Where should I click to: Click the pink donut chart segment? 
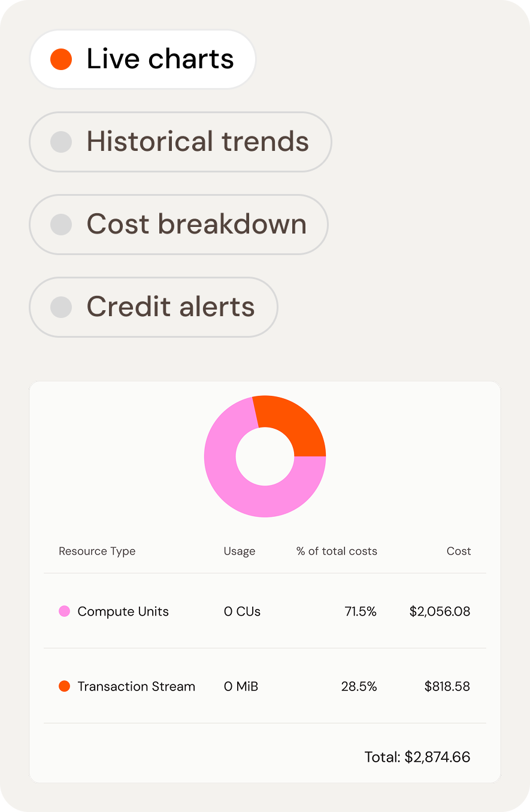coord(240,491)
